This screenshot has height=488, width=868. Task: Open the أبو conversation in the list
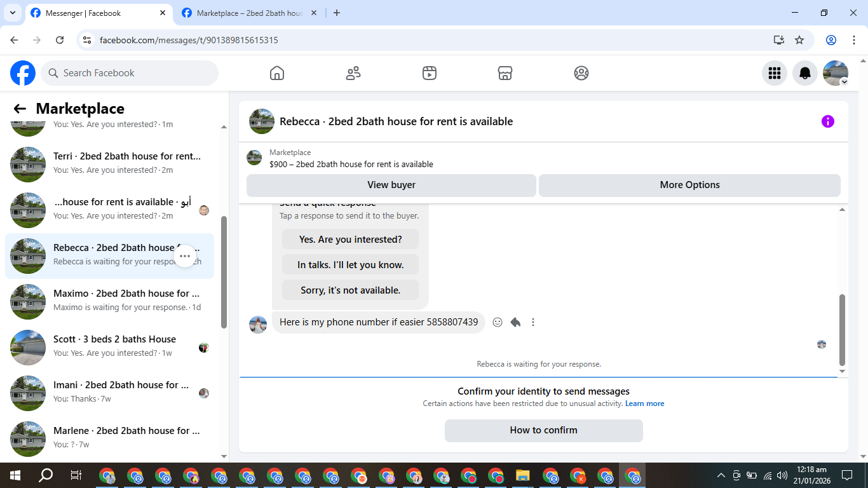[109, 210]
